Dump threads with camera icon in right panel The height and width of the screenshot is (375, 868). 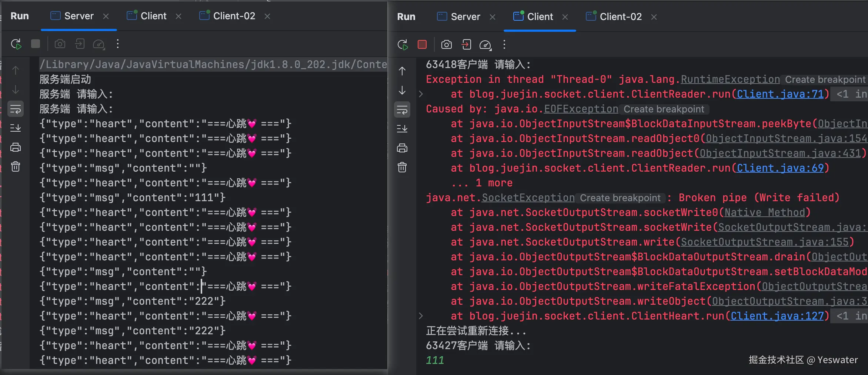point(447,45)
